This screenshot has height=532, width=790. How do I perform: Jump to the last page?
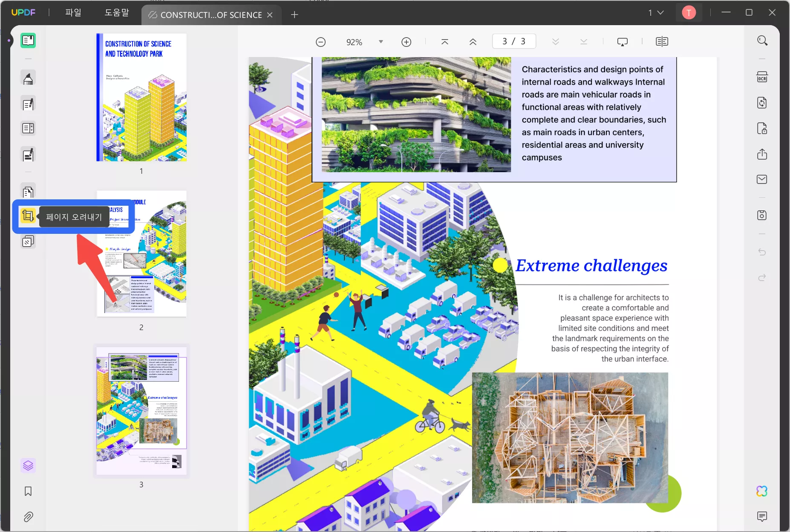pos(584,42)
